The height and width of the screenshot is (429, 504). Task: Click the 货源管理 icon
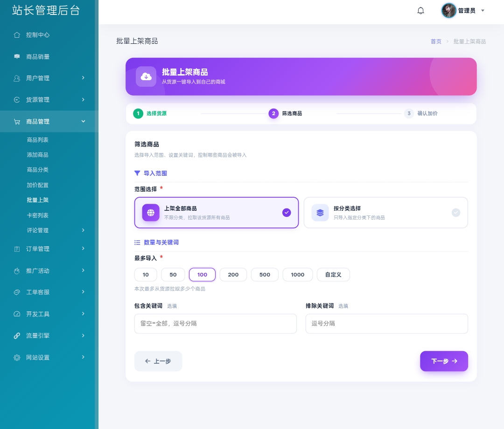coord(17,100)
